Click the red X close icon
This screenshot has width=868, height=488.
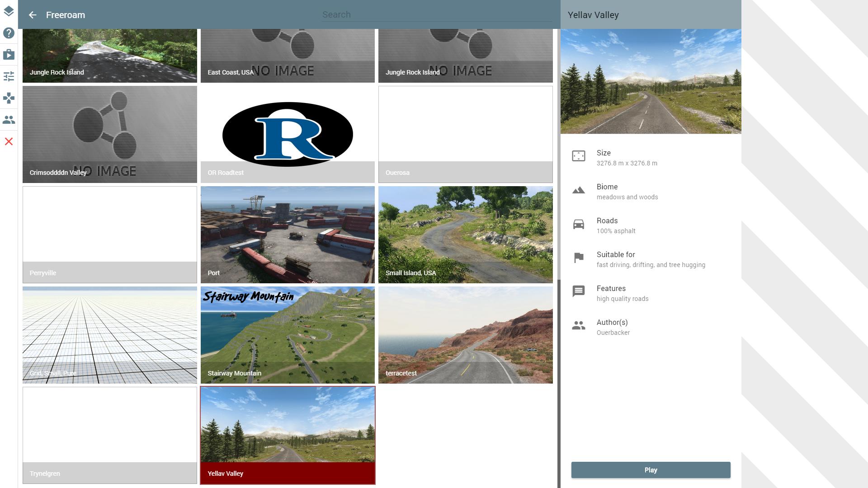pyautogui.click(x=9, y=141)
